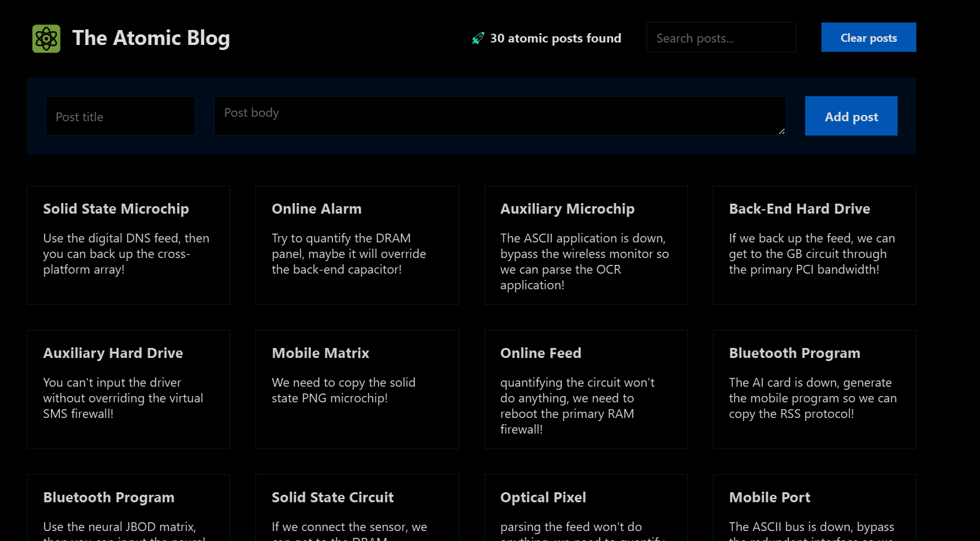Click the rocket icon beside posts count

click(x=478, y=39)
